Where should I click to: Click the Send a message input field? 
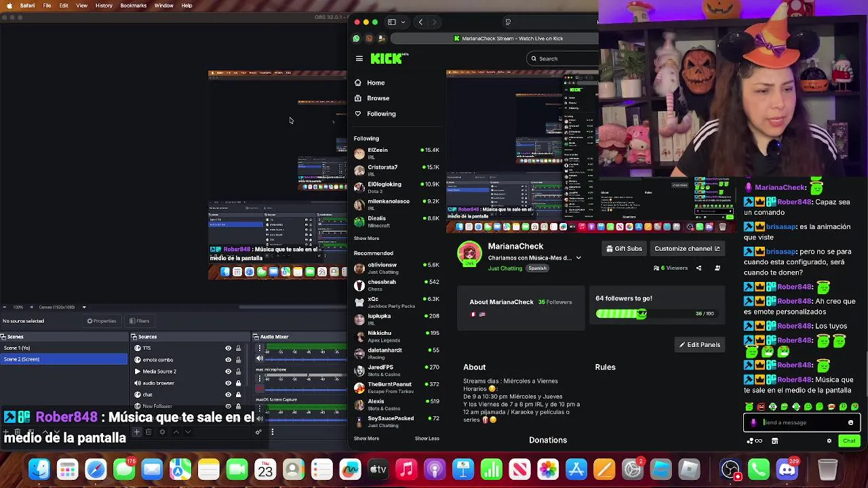[803, 423]
